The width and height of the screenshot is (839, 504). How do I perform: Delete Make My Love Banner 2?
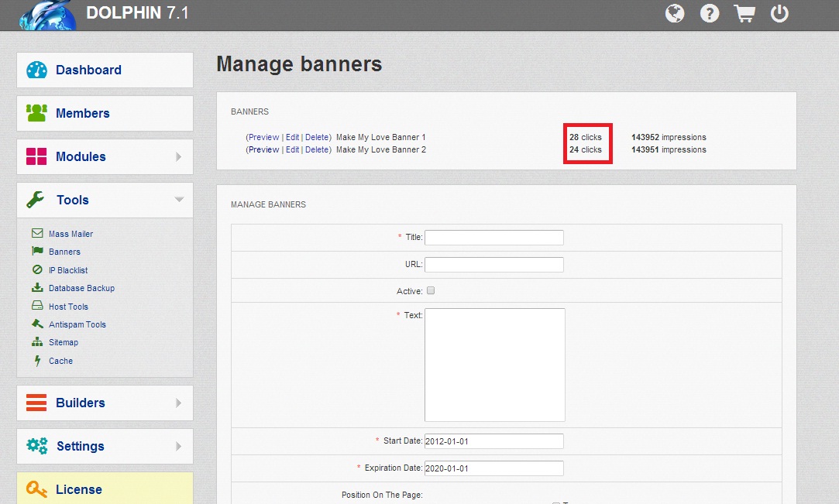pyautogui.click(x=317, y=149)
